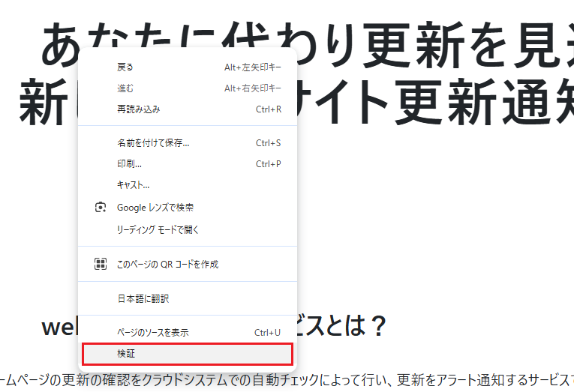
Task: Choose 進む (Forward) in the context menu
Action: coord(125,88)
